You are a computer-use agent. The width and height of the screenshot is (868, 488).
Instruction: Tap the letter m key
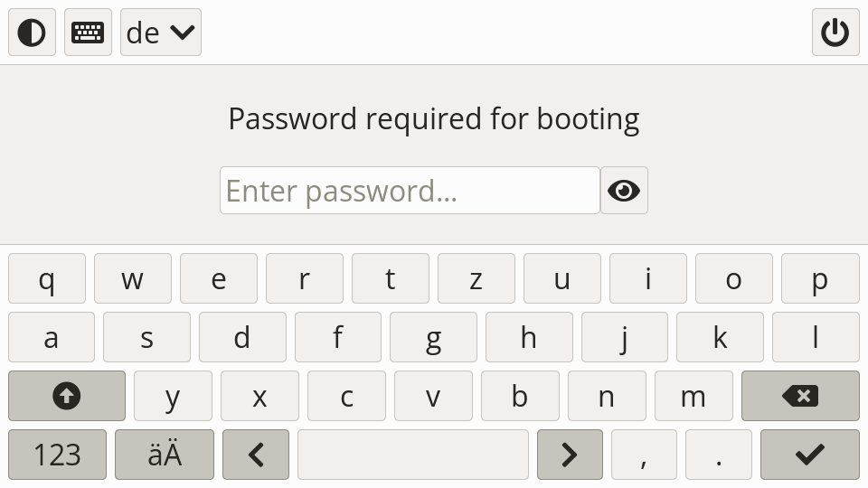pyautogui.click(x=693, y=396)
